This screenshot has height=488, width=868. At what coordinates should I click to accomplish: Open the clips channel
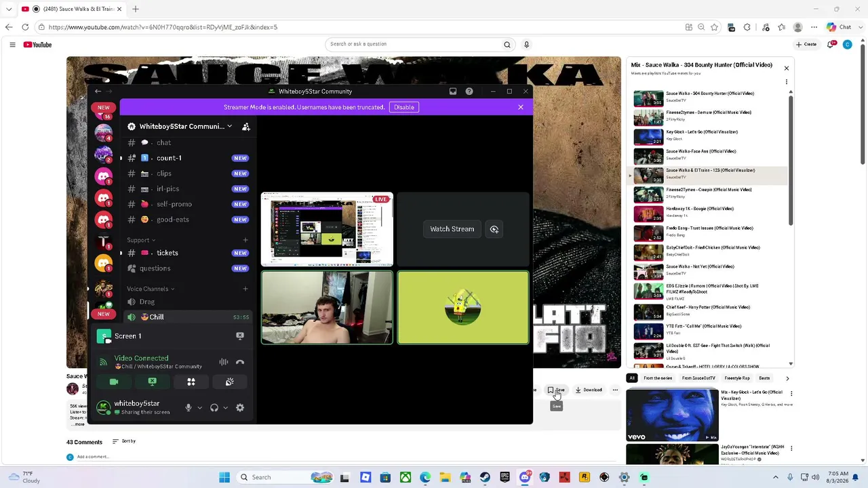(189, 174)
